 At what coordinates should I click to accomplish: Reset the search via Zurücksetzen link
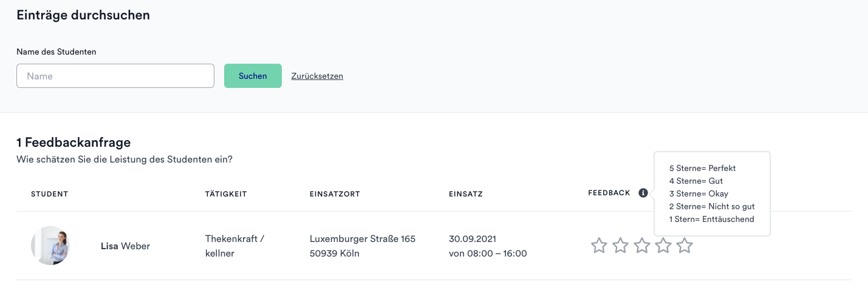[x=317, y=76]
